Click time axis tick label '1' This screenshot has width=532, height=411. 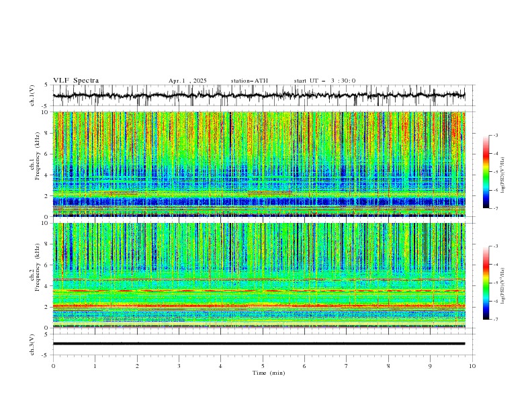[x=95, y=366]
